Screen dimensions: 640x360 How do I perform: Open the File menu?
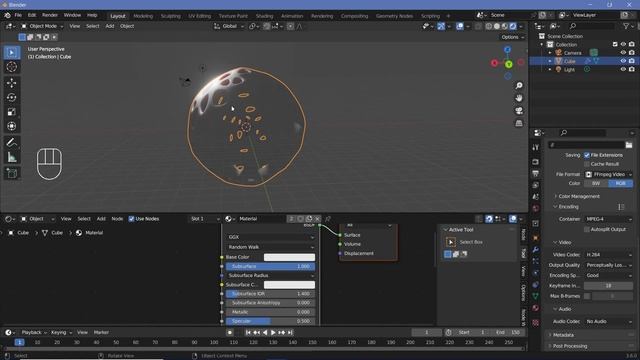pyautogui.click(x=18, y=15)
